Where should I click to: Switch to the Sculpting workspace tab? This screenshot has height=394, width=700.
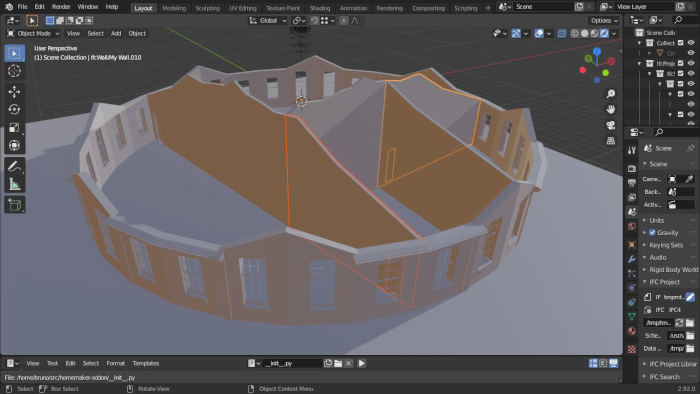point(208,8)
